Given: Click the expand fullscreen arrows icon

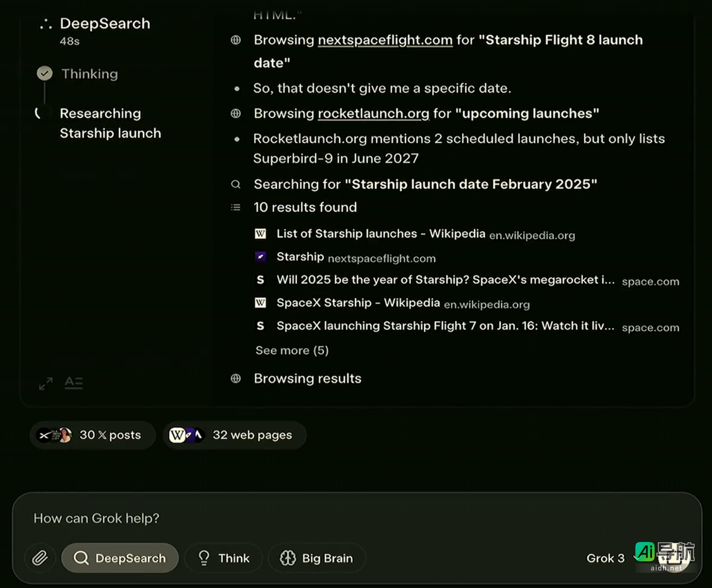Looking at the screenshot, I should [46, 383].
